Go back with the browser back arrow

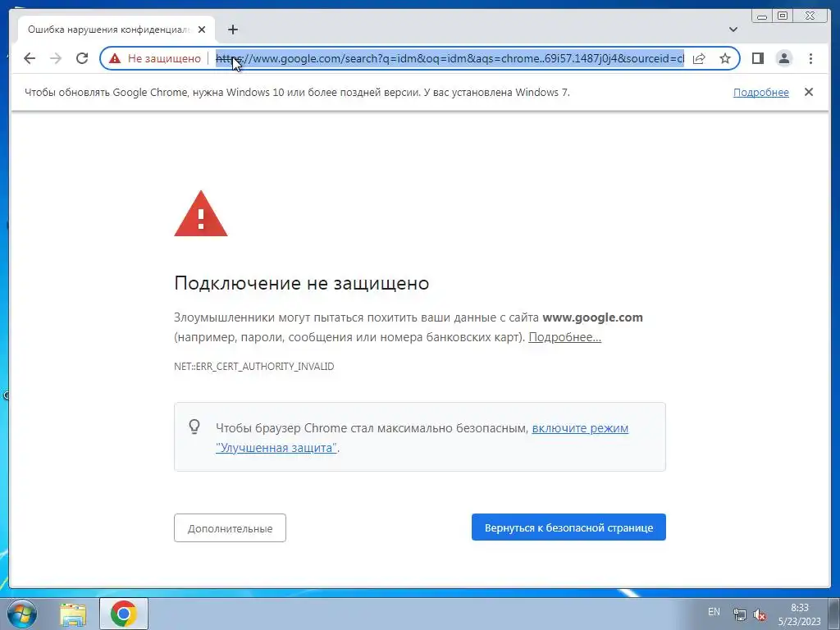pos(30,58)
